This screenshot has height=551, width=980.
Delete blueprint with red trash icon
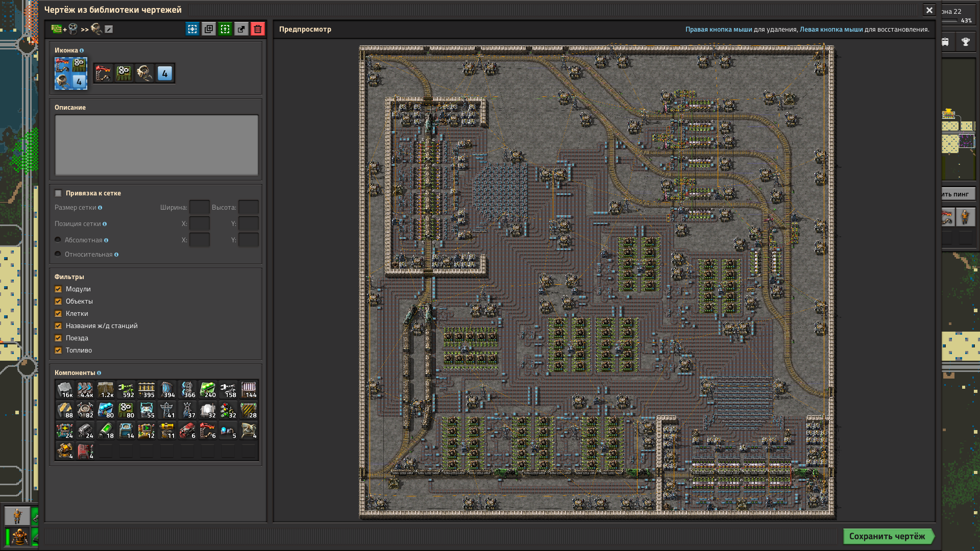(258, 29)
